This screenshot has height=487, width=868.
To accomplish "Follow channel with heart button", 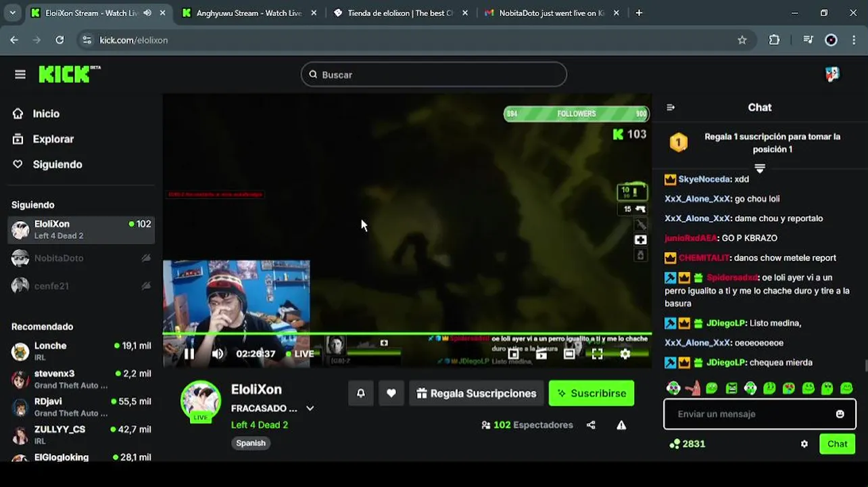I will click(x=391, y=393).
